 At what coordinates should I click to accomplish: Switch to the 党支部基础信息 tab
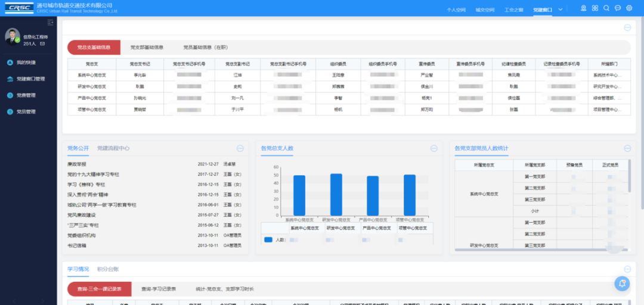147,47
